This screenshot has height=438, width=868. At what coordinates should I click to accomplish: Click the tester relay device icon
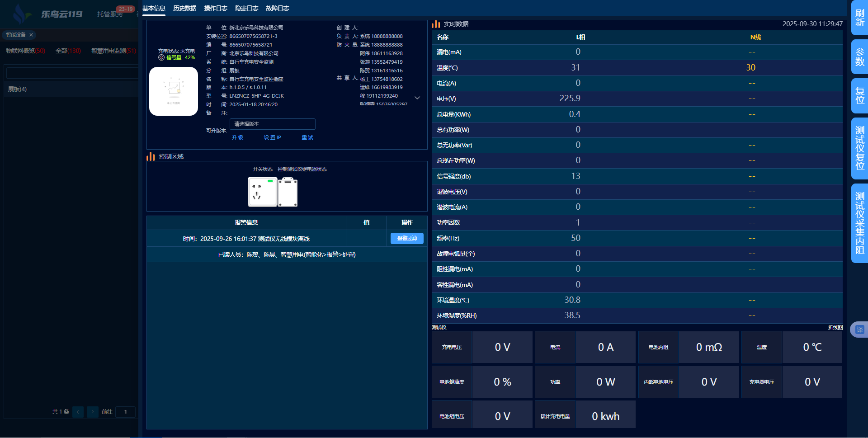[x=288, y=192]
